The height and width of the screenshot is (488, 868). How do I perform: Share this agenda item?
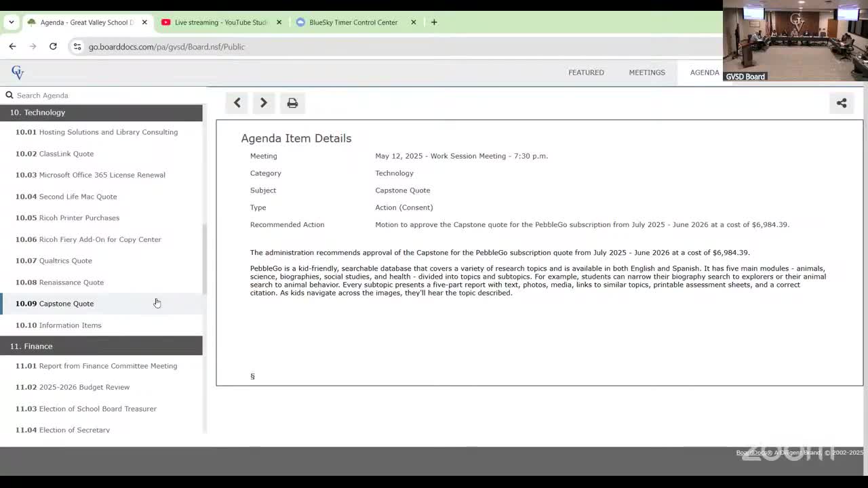click(842, 103)
